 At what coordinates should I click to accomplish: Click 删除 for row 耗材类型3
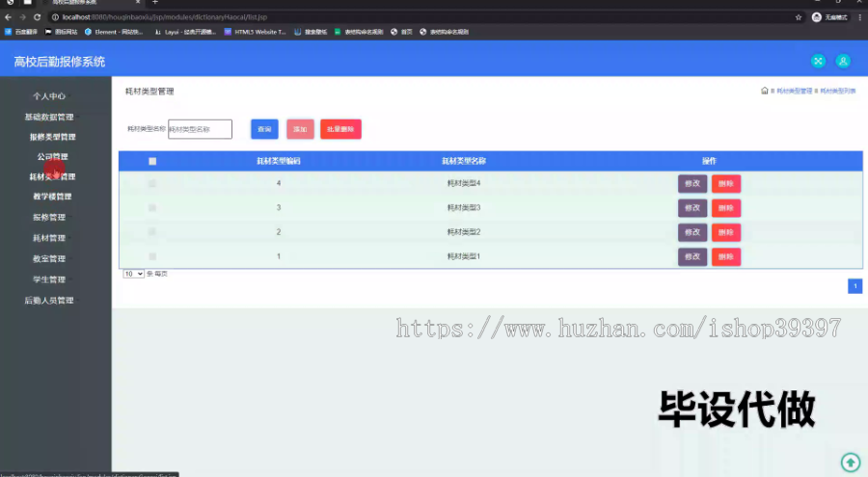pyautogui.click(x=725, y=207)
